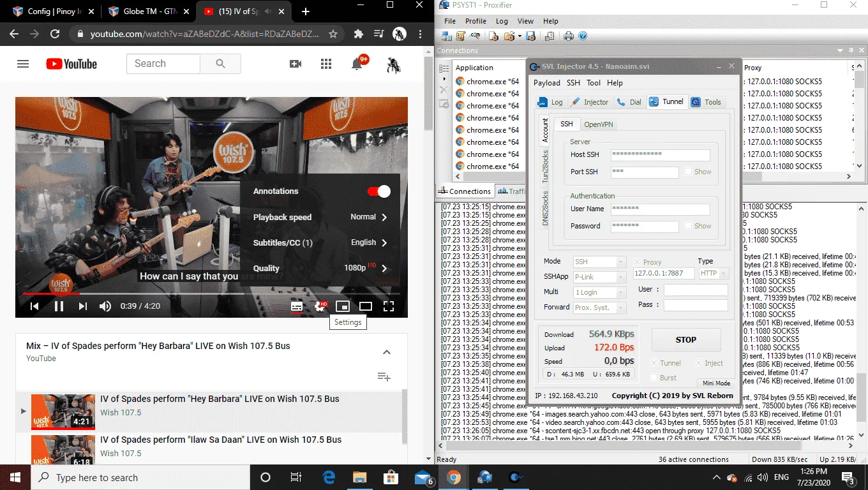Enable miniplayer in video player
The width and height of the screenshot is (868, 490).
point(343,306)
